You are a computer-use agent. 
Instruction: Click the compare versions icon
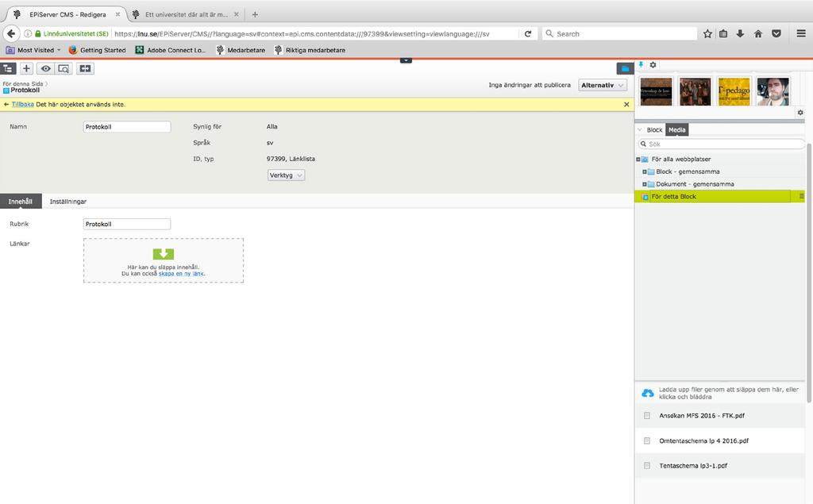point(85,68)
